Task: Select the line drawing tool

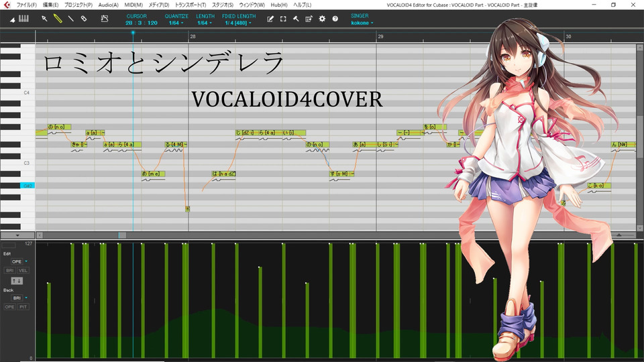Action: pyautogui.click(x=70, y=19)
